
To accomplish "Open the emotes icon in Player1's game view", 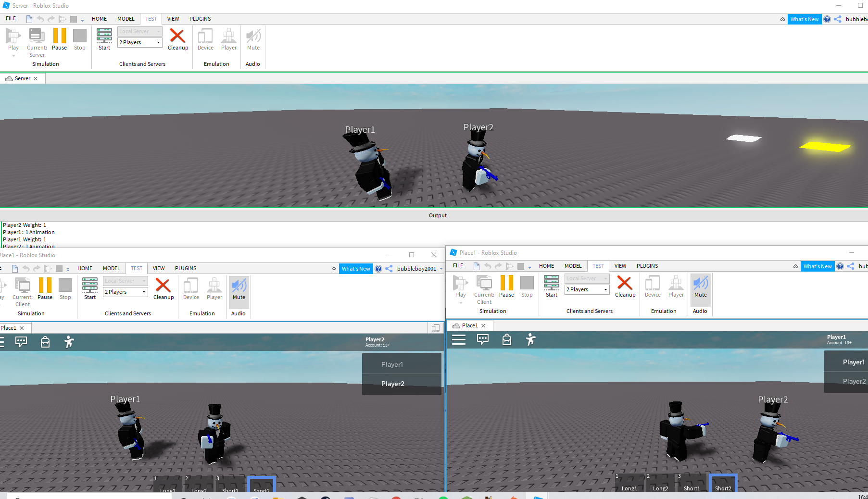I will 531,339.
